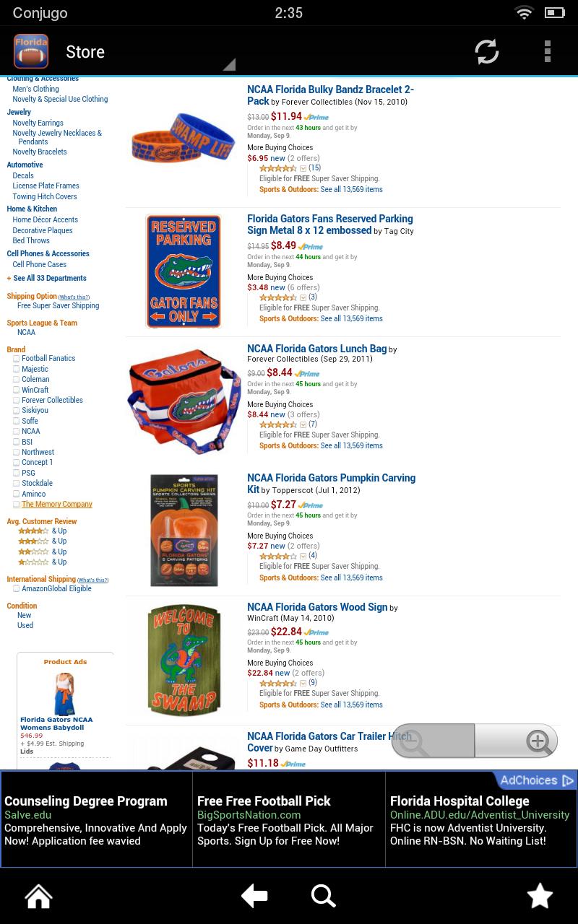Image resolution: width=578 pixels, height=924 pixels.
Task: Tap the Florida football app icon
Action: coord(31,51)
